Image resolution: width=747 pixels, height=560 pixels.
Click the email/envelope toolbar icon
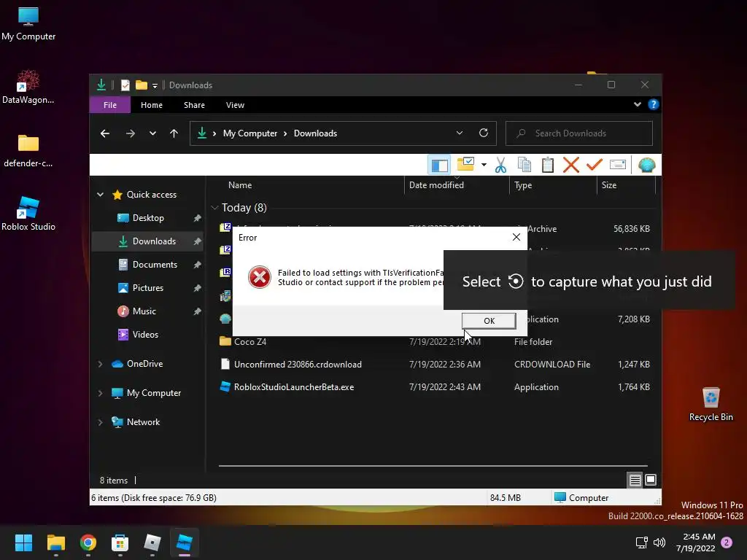pos(617,165)
